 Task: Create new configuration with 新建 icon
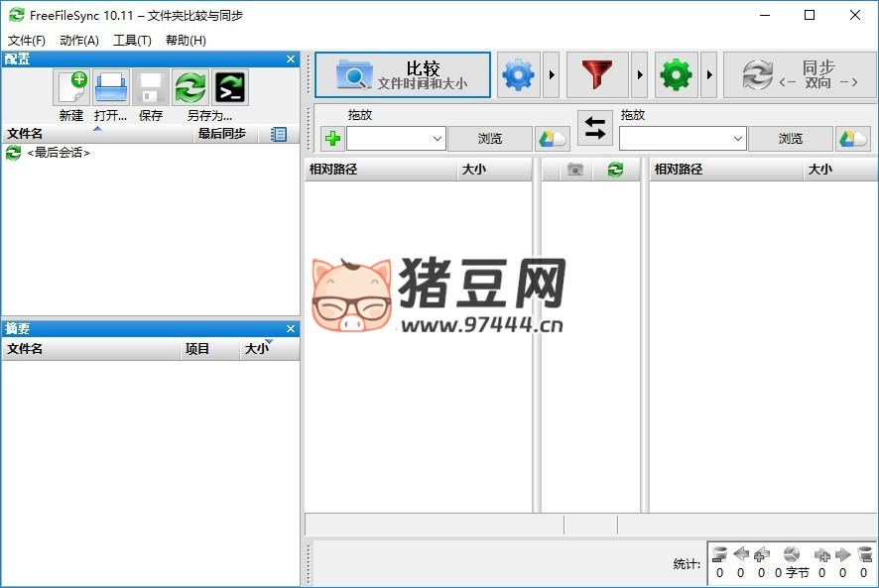coord(71,87)
